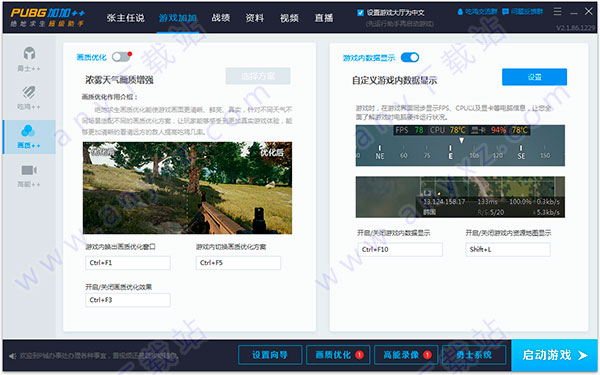The height and width of the screenshot is (375, 600).
Task: Click the 游戏内切换画质优化方案 label
Action: 231,247
